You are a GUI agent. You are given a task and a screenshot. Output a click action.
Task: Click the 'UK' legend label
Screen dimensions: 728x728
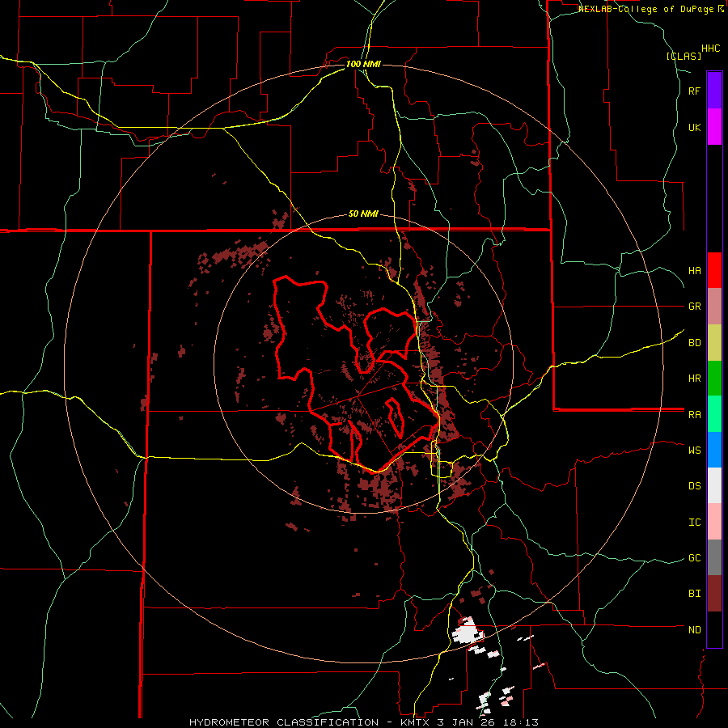pyautogui.click(x=694, y=127)
